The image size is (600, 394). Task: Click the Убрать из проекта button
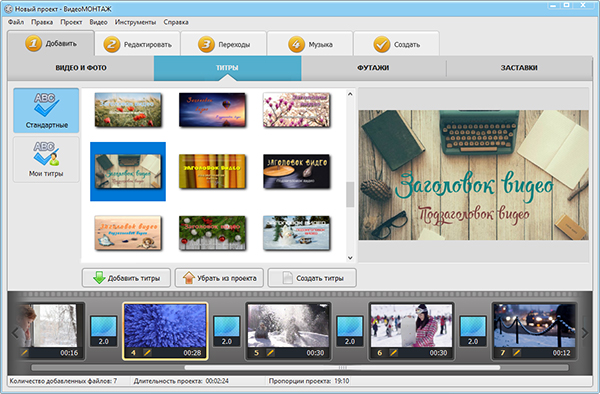pos(219,278)
